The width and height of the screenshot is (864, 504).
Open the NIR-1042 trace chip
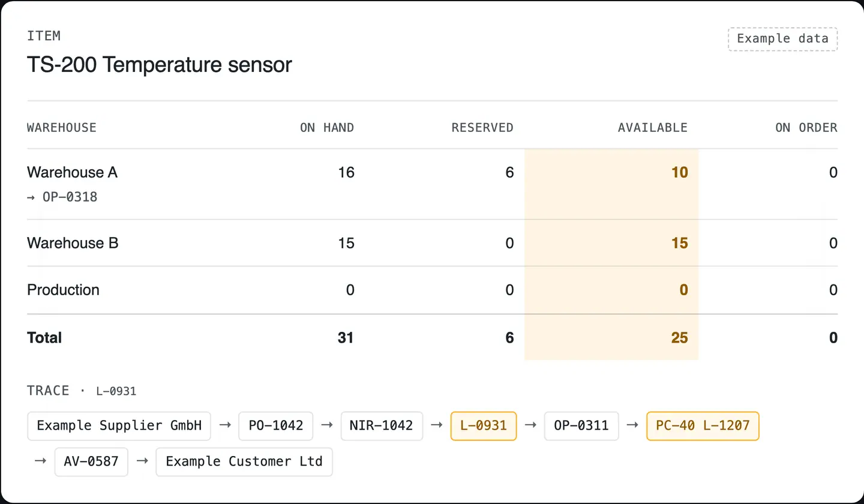coord(382,426)
